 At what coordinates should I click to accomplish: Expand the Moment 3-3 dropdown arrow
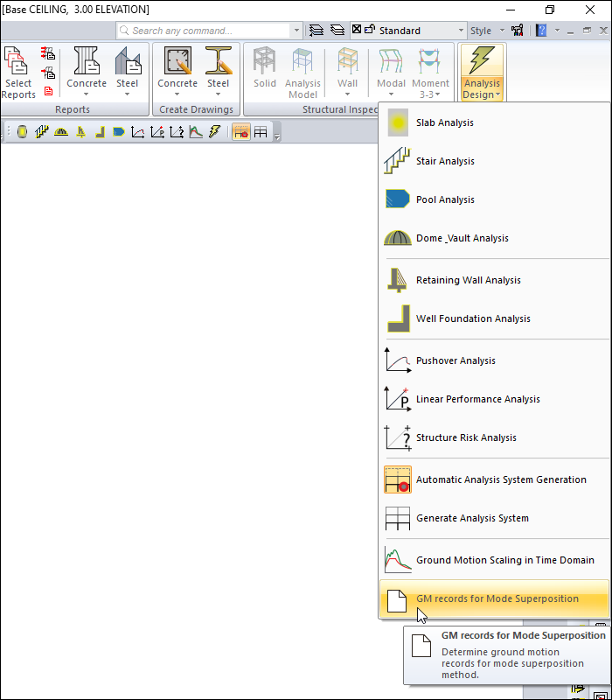(438, 94)
